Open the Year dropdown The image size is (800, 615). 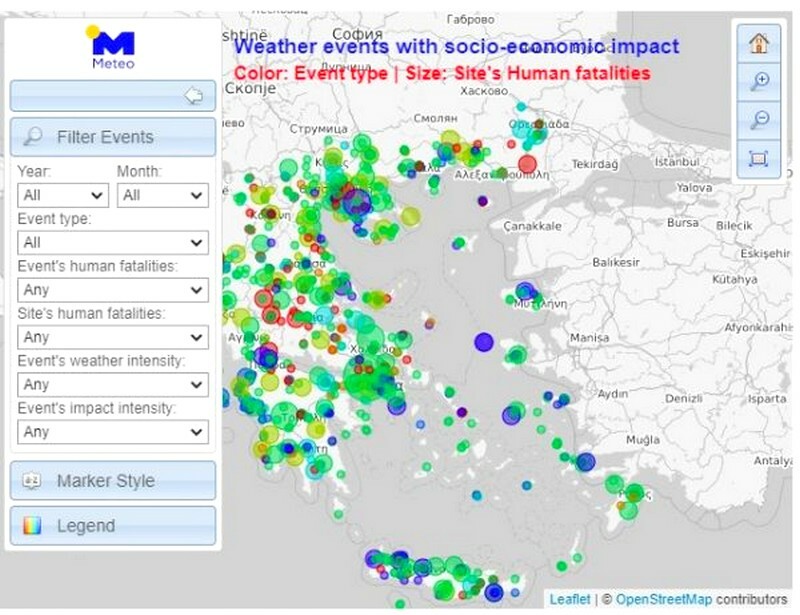pos(61,195)
